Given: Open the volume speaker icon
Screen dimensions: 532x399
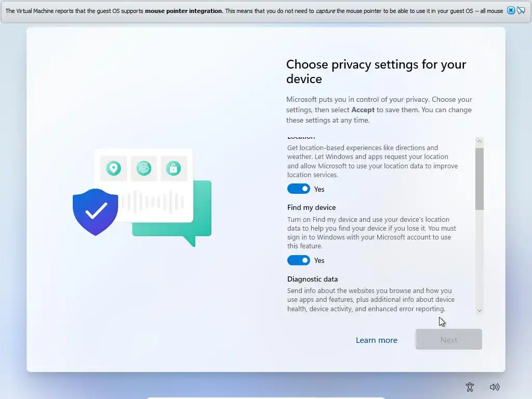Looking at the screenshot, I should point(495,387).
